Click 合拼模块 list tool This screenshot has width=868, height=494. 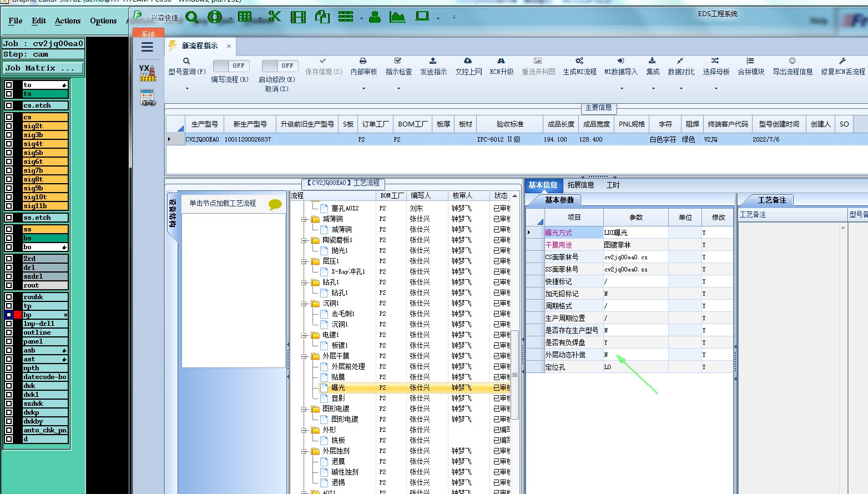tap(751, 67)
